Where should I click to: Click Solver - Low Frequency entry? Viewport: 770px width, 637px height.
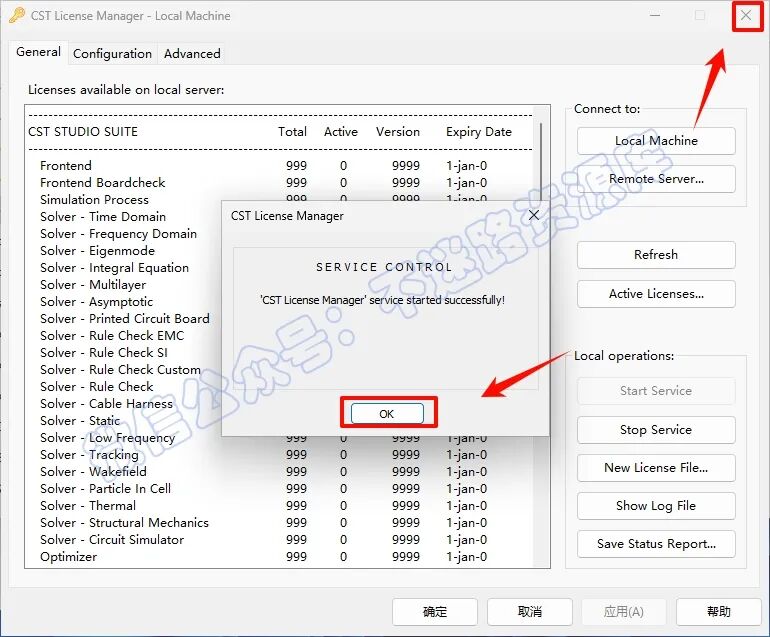tap(108, 438)
